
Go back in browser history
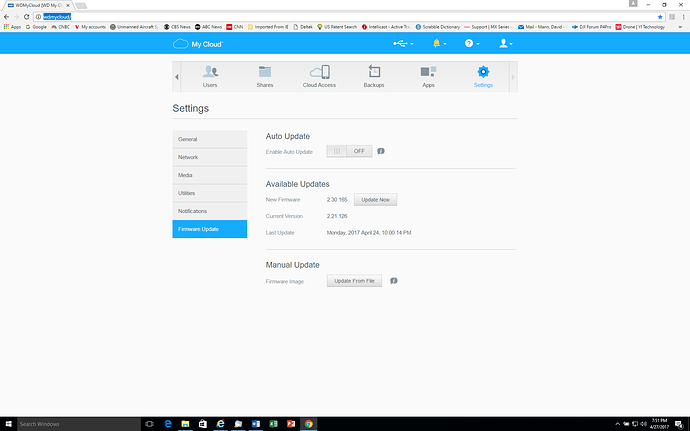pyautogui.click(x=6, y=17)
